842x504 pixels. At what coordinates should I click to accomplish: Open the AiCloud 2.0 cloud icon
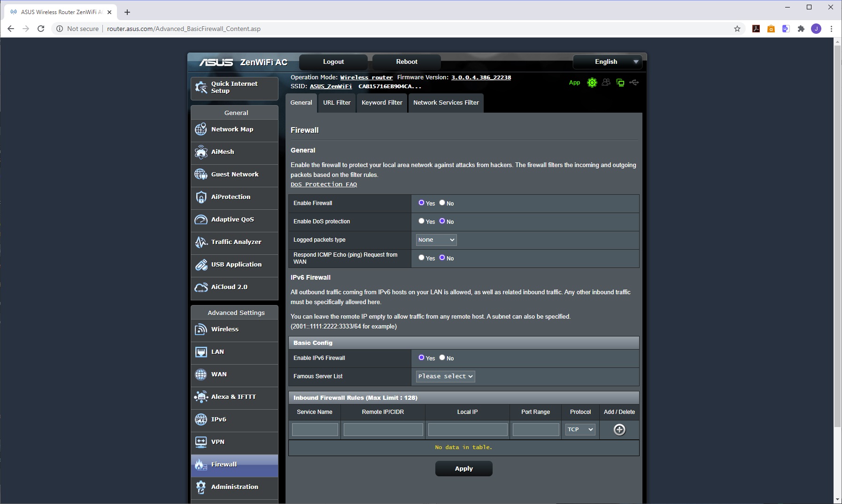201,287
